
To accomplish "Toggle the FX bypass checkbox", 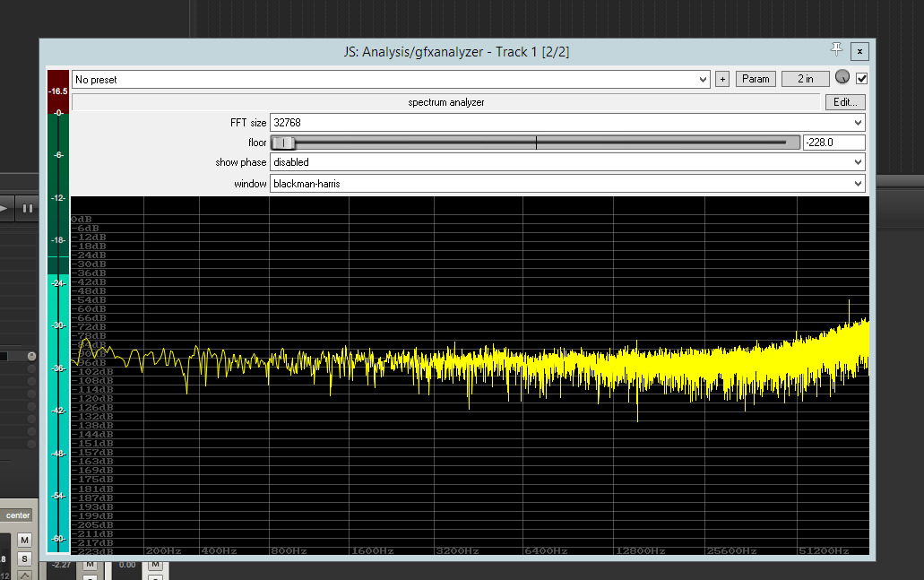I will pyautogui.click(x=861, y=79).
